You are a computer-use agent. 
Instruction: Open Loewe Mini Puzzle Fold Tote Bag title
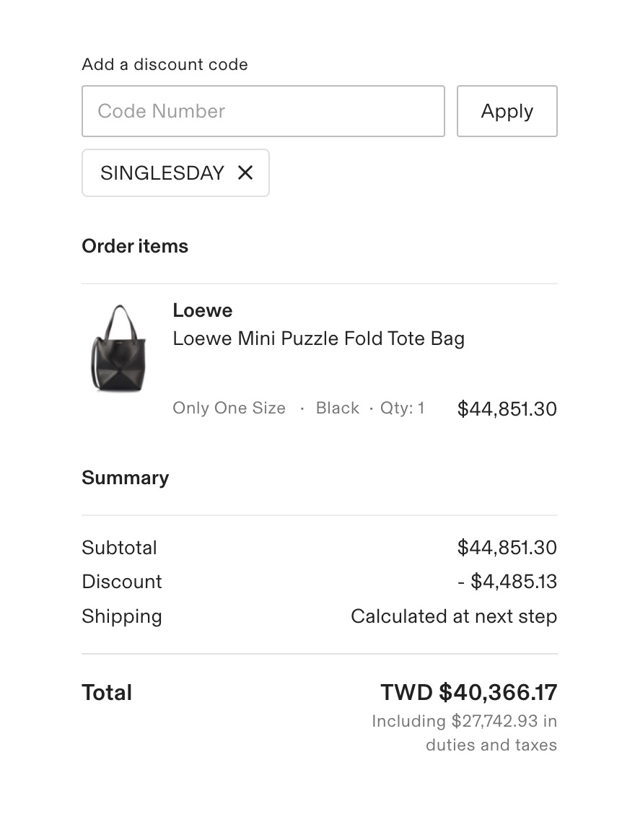[x=318, y=338]
